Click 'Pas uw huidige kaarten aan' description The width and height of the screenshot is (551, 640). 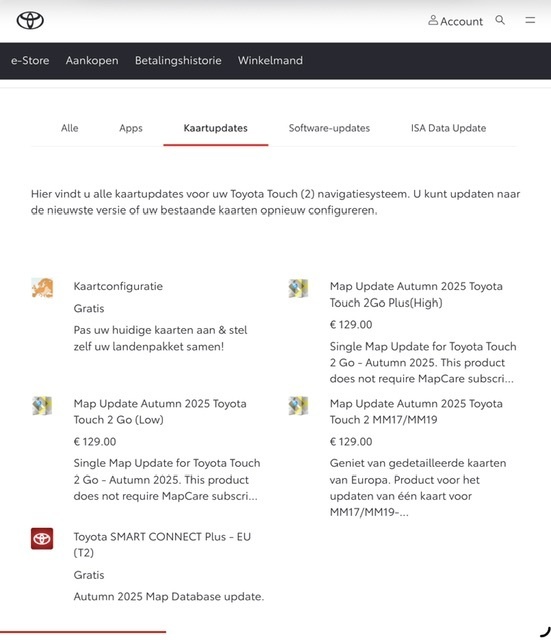pos(160,338)
